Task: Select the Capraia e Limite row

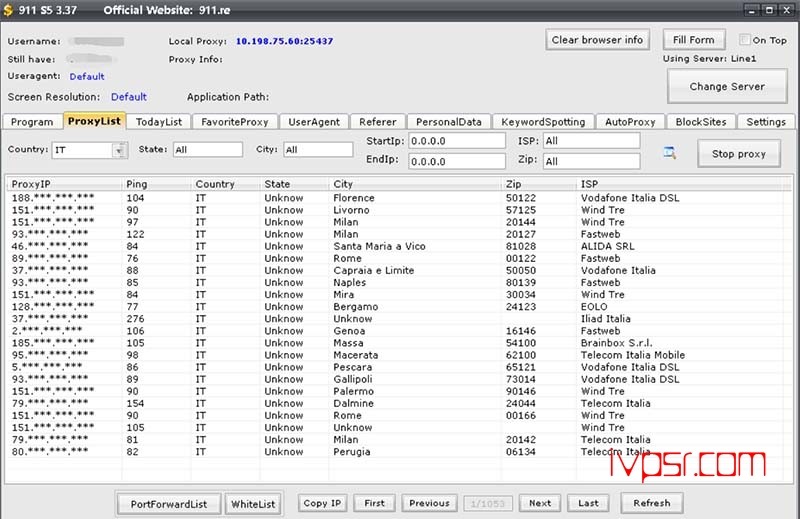Action: tap(398, 270)
